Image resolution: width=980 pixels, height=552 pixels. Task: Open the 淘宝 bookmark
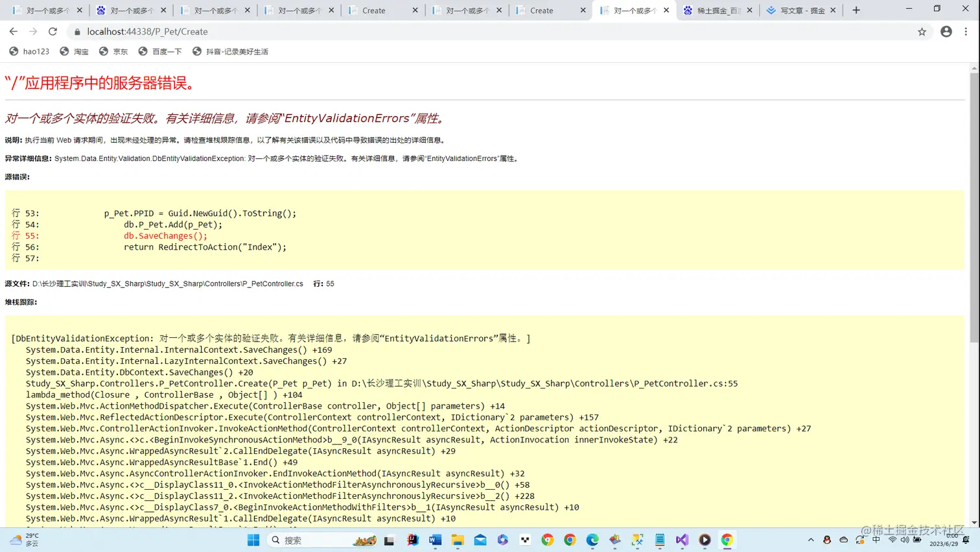75,51
